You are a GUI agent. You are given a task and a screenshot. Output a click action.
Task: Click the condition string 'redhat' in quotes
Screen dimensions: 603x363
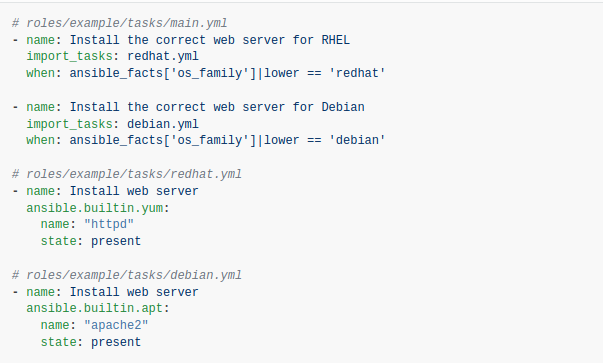coord(357,73)
